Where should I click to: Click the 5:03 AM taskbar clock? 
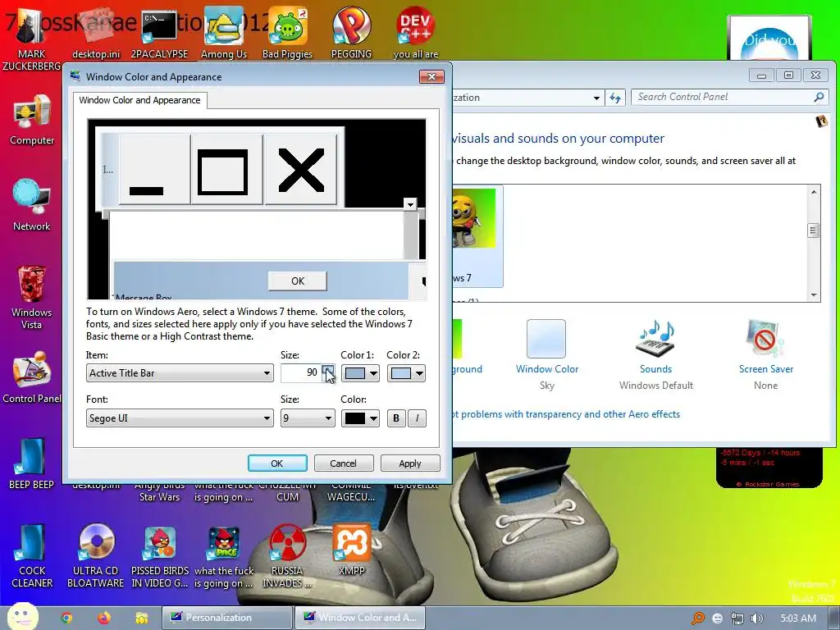click(798, 619)
